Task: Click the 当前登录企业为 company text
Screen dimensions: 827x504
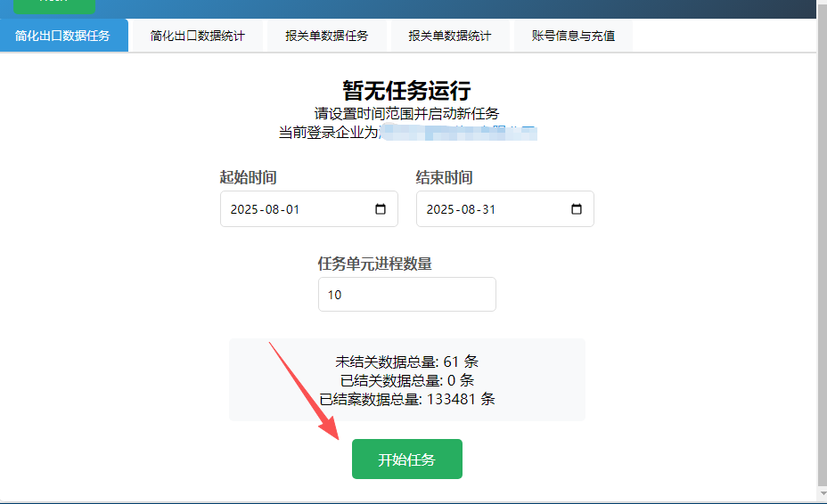Action: point(406,133)
